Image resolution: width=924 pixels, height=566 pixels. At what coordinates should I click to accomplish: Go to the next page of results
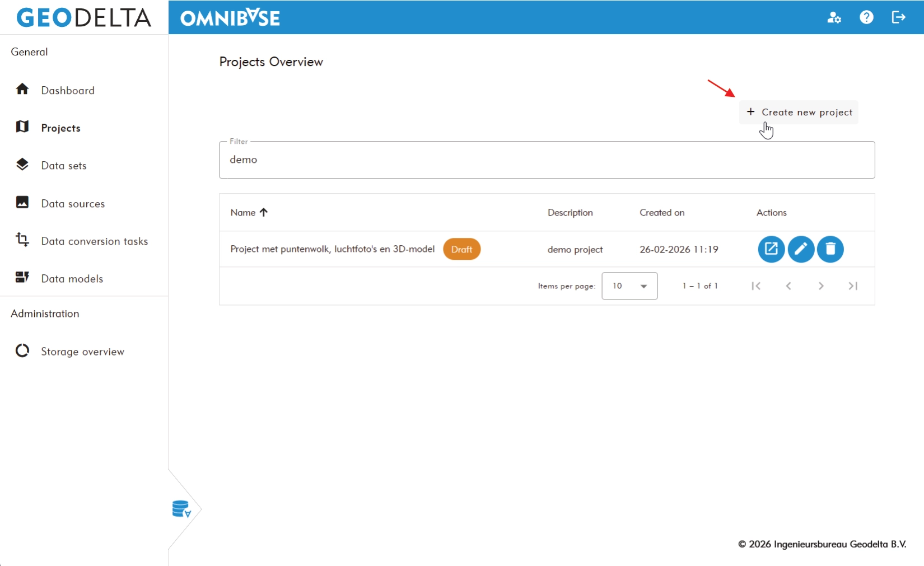point(821,286)
